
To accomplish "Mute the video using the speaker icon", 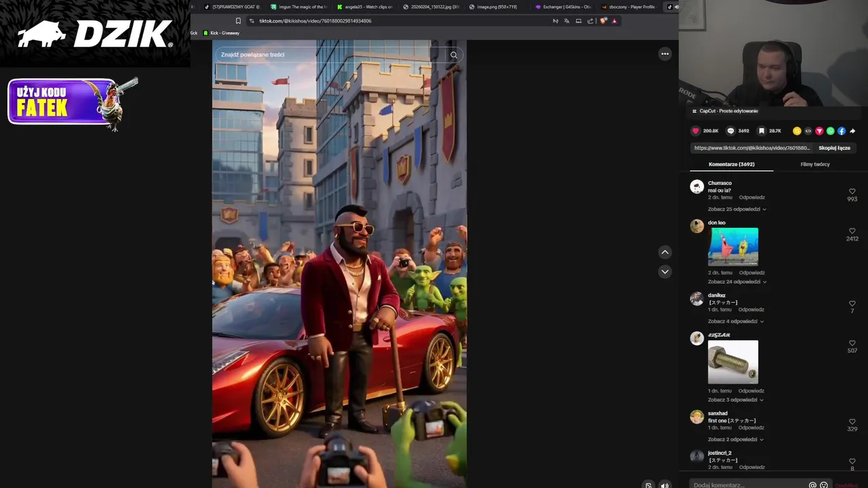I will [x=665, y=485].
